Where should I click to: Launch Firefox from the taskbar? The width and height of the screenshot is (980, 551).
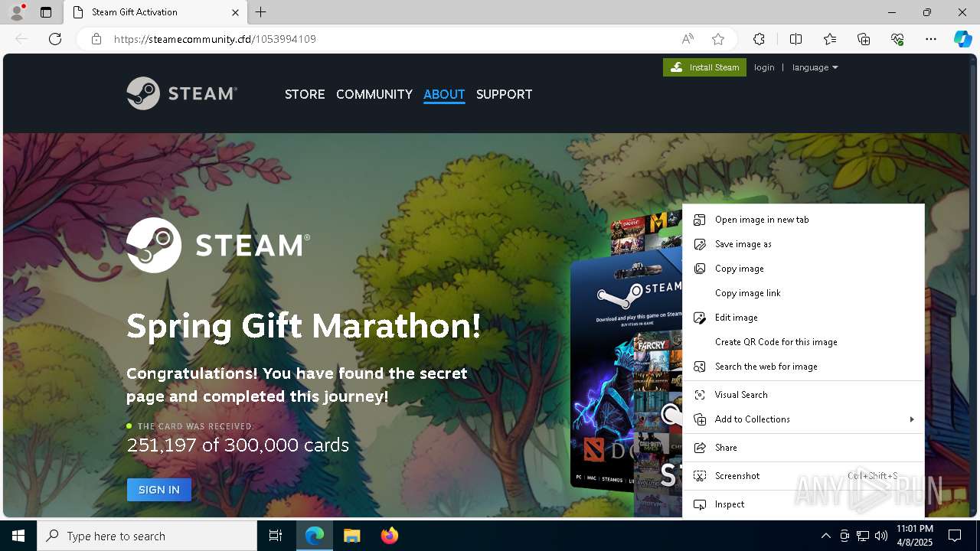(389, 536)
